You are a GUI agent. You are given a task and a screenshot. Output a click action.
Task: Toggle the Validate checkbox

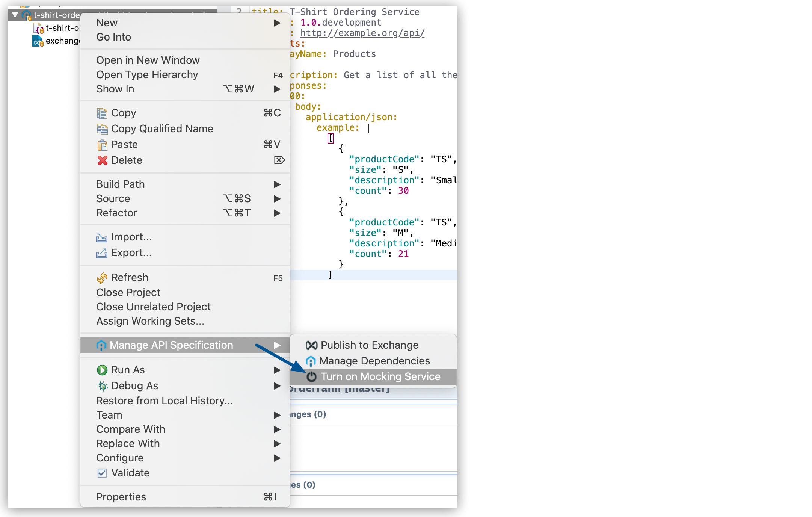pos(102,473)
